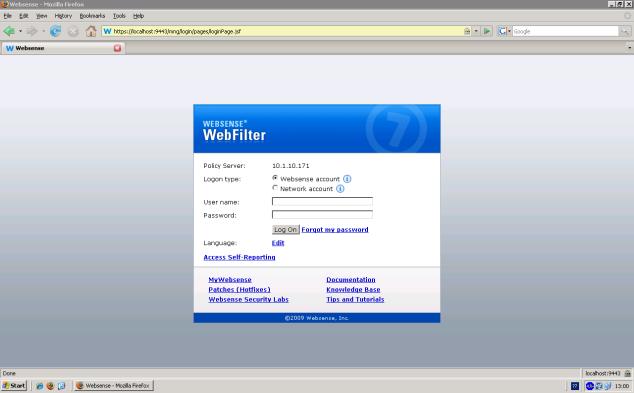Open the Access Self-Reporting link
Viewport: 634px width, 393px height.
[239, 257]
